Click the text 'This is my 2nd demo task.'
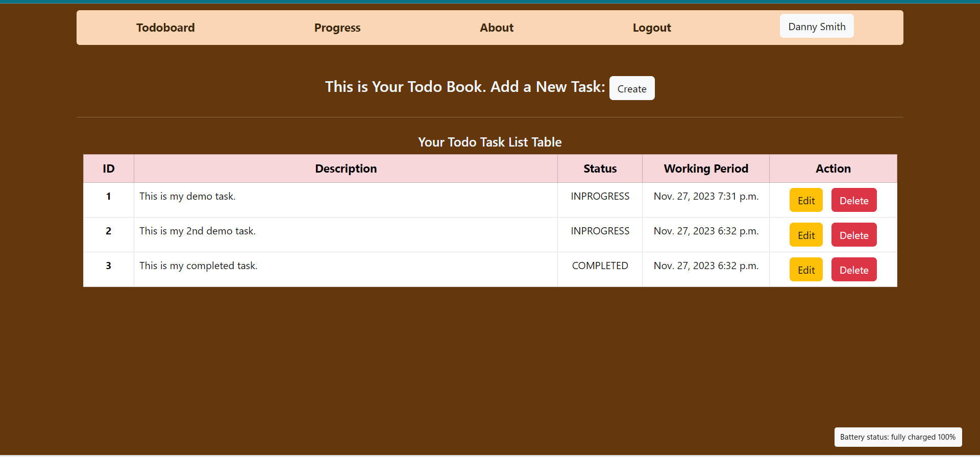 pyautogui.click(x=198, y=231)
